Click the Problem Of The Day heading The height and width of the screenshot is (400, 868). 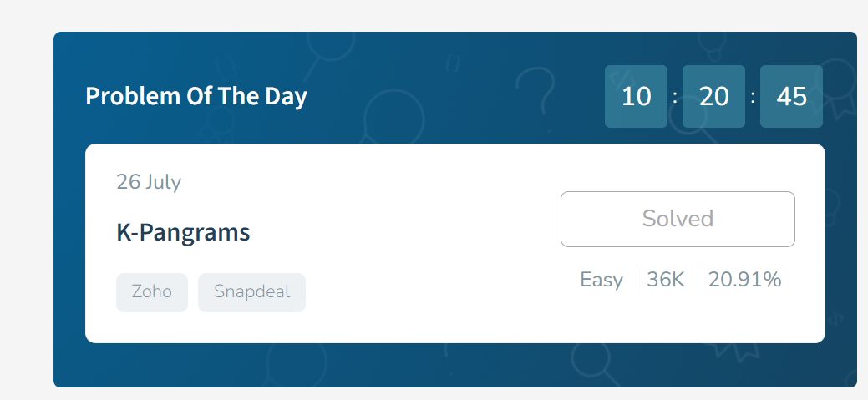(196, 96)
